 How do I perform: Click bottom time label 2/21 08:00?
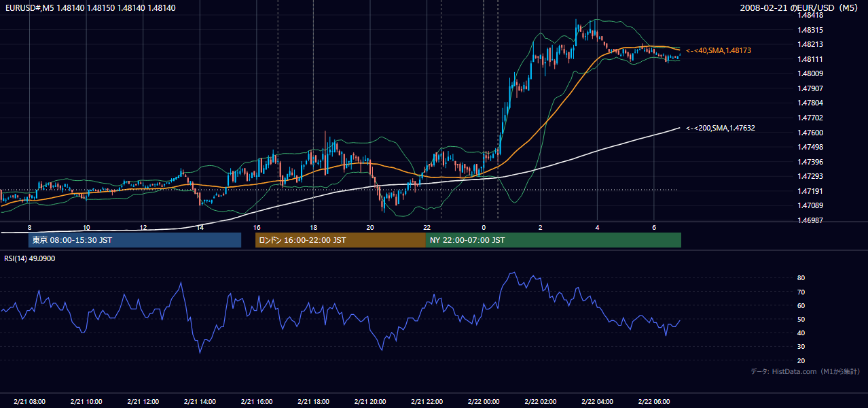29,402
